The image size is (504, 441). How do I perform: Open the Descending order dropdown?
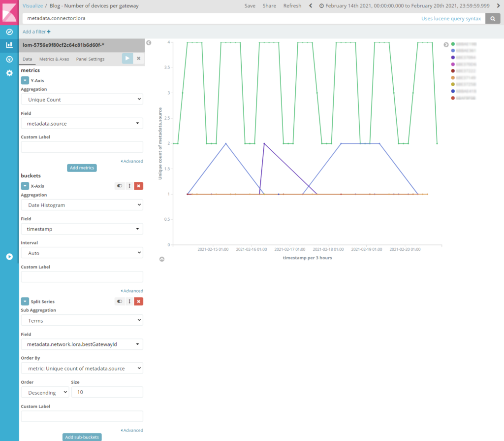(x=45, y=392)
